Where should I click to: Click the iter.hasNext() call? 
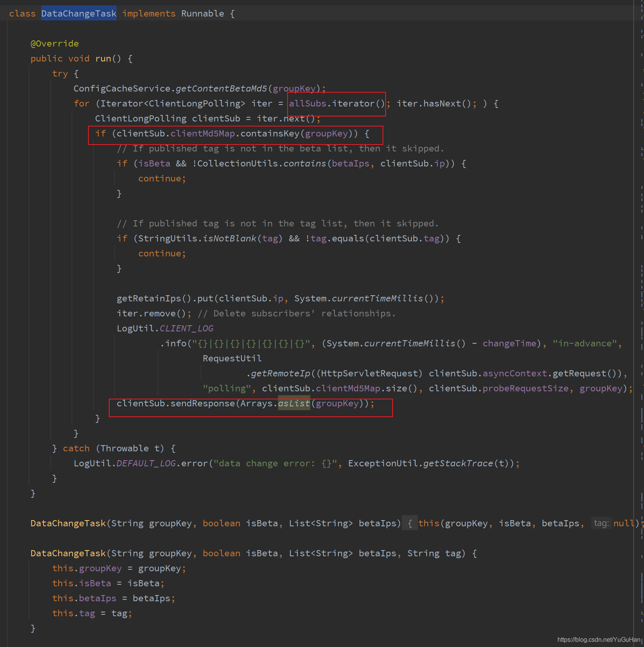[x=434, y=103]
